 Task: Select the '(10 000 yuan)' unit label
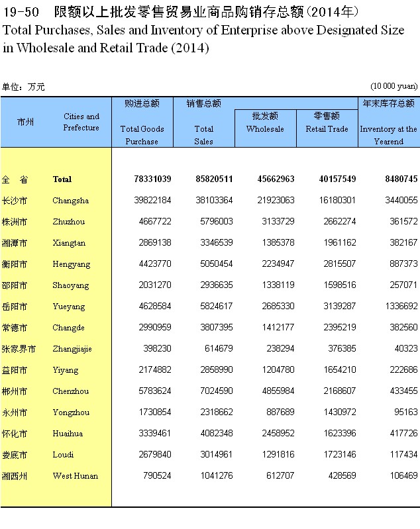coord(394,87)
